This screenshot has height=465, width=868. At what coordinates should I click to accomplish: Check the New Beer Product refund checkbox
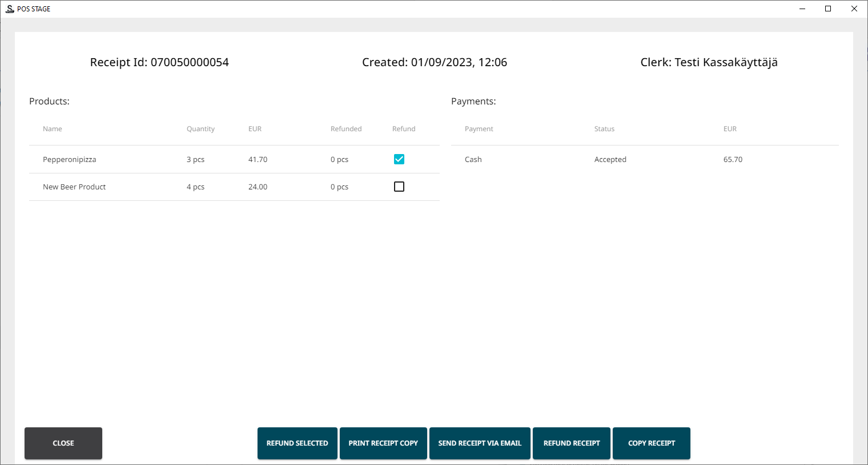(x=399, y=187)
